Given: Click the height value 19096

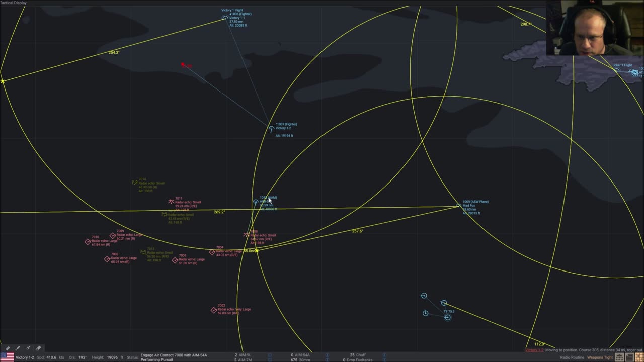Looking at the screenshot, I should click(x=112, y=357).
